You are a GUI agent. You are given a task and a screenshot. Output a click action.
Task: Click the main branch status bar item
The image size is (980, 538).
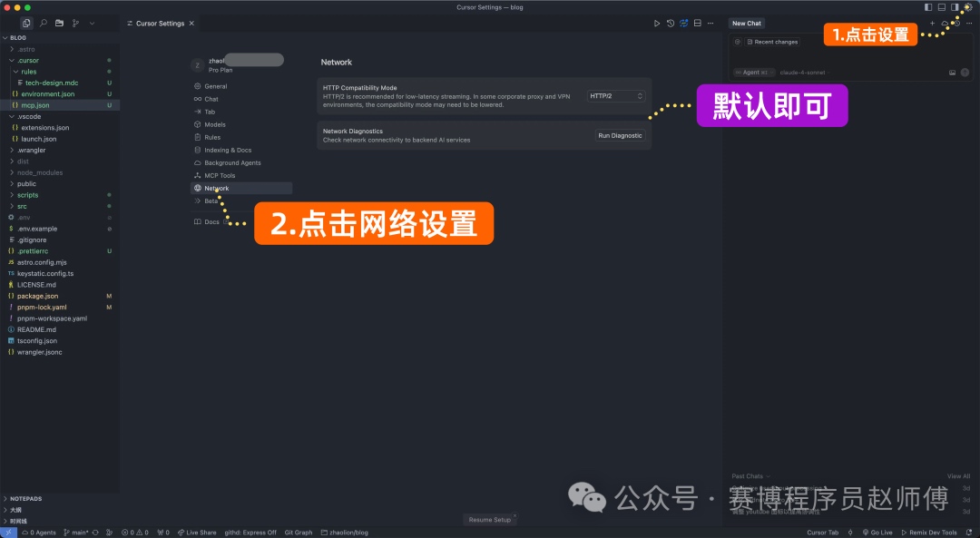point(76,533)
